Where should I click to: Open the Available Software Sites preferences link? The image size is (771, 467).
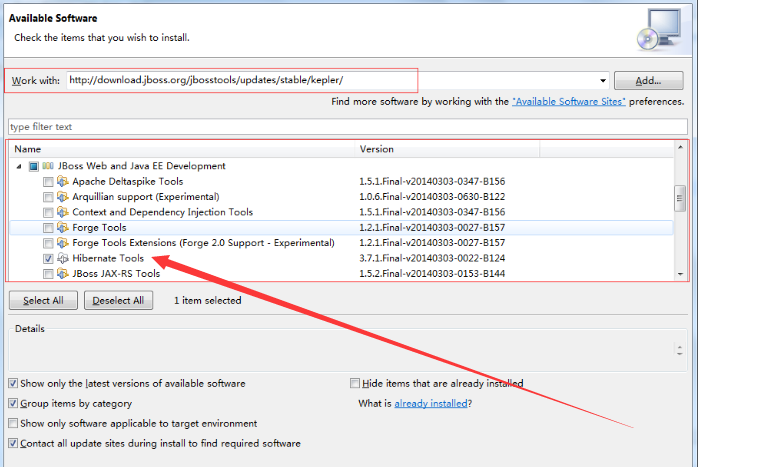coord(568,102)
